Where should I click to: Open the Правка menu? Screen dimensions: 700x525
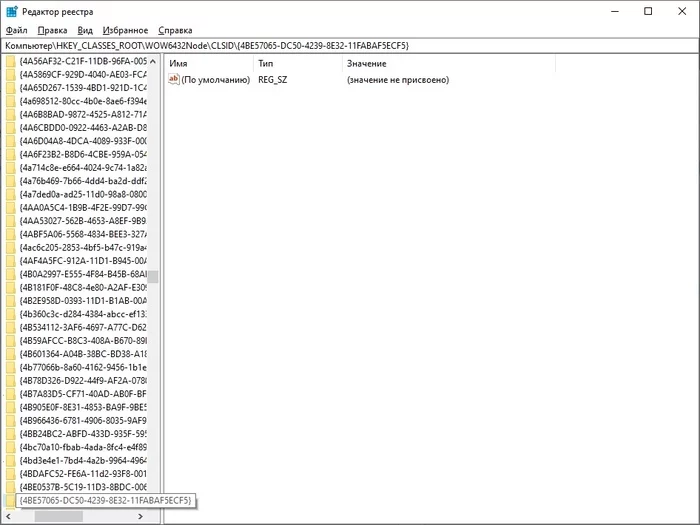coord(52,31)
